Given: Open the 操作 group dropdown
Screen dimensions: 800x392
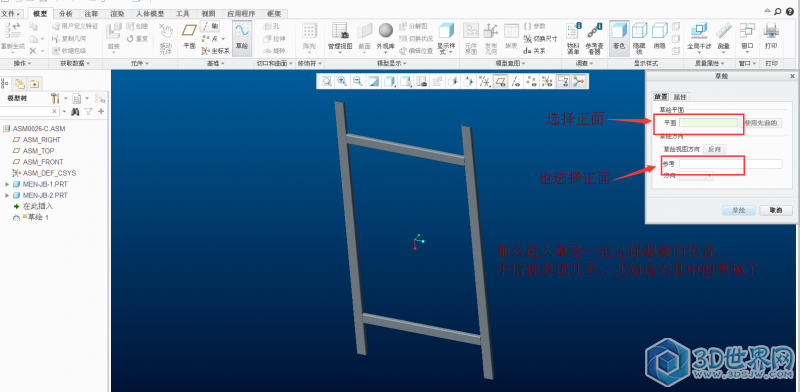Looking at the screenshot, I should [x=22, y=63].
